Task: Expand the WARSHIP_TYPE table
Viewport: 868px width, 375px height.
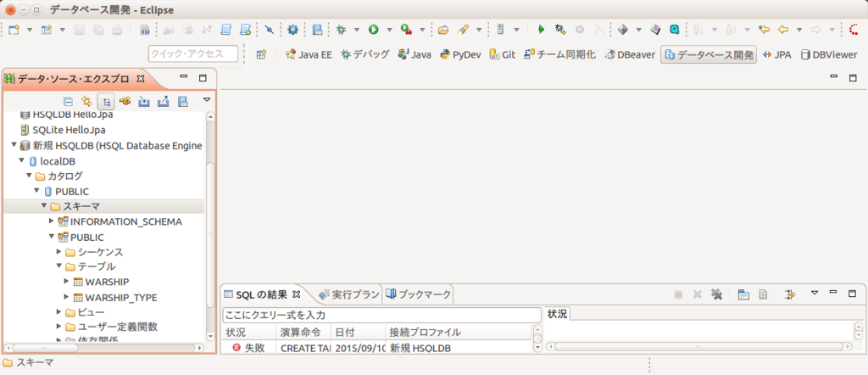Action: 66,297
